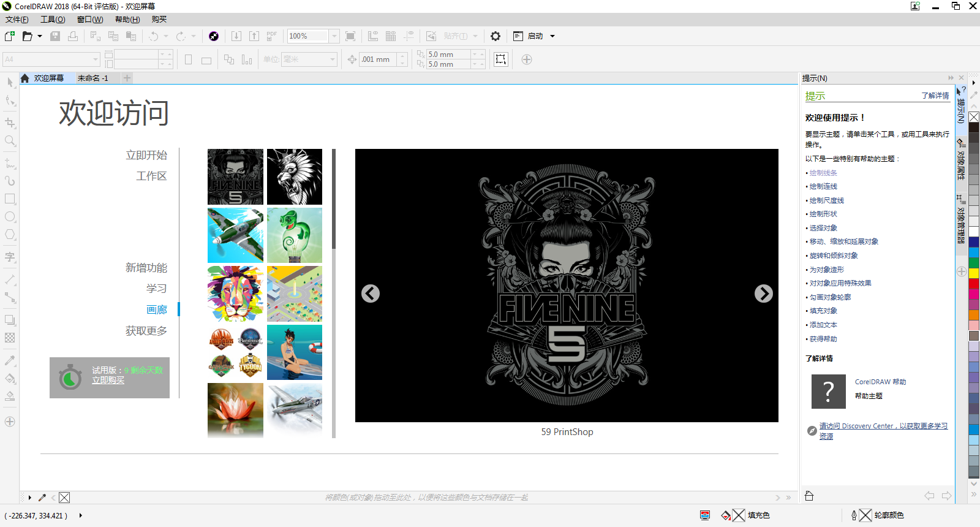Image resolution: width=980 pixels, height=527 pixels.
Task: Toggle portrait page orientation
Action: [x=189, y=59]
